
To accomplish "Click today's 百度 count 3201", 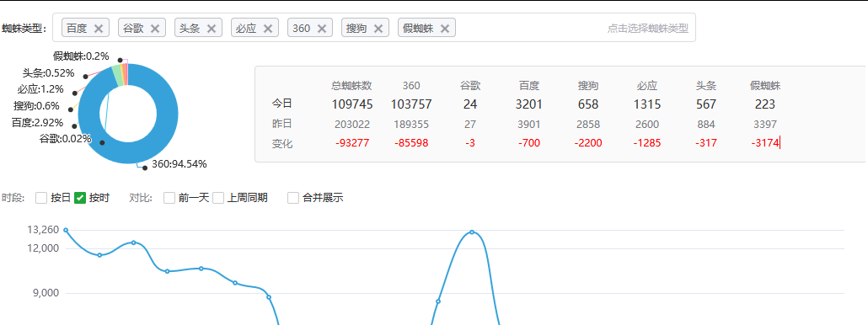I will pyautogui.click(x=529, y=104).
